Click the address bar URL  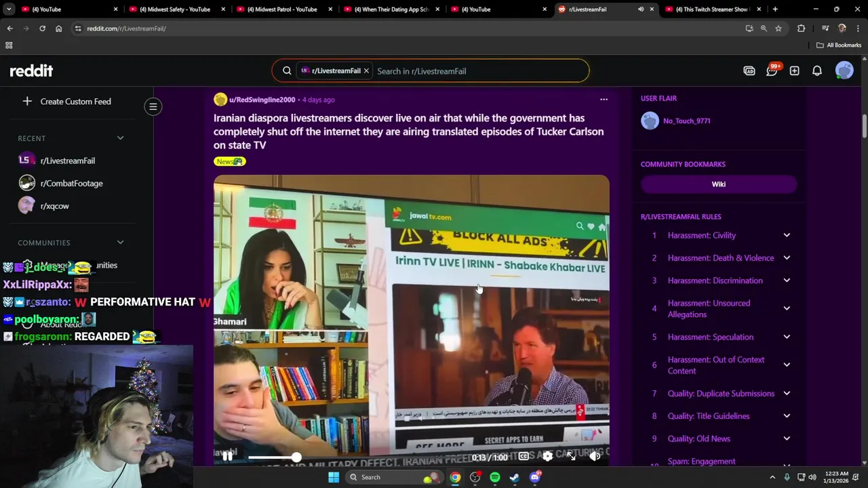[x=126, y=28]
